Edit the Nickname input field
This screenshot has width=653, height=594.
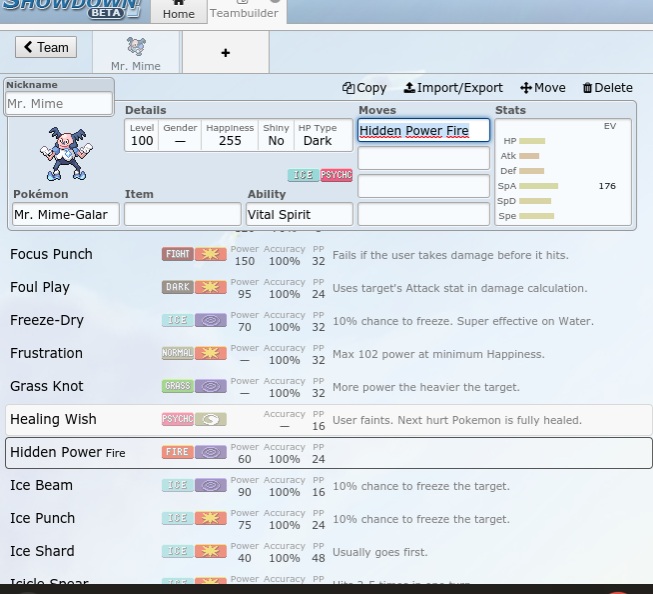pos(59,103)
